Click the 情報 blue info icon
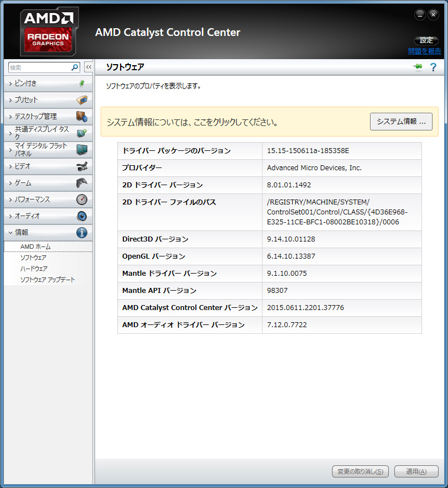This screenshot has width=448, height=488. 82,233
